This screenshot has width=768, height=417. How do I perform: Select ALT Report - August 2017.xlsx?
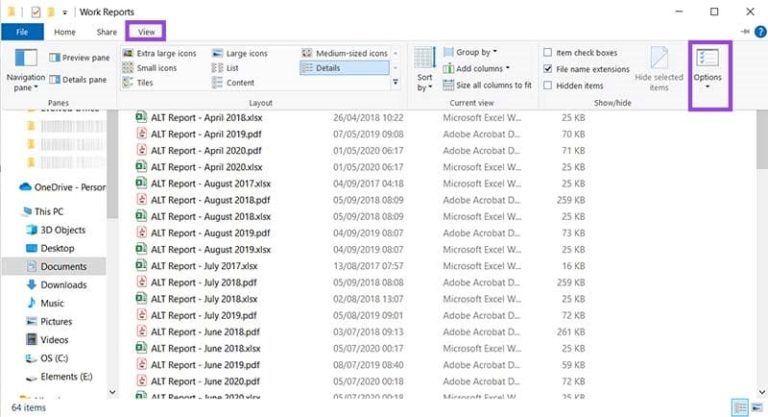click(x=211, y=184)
